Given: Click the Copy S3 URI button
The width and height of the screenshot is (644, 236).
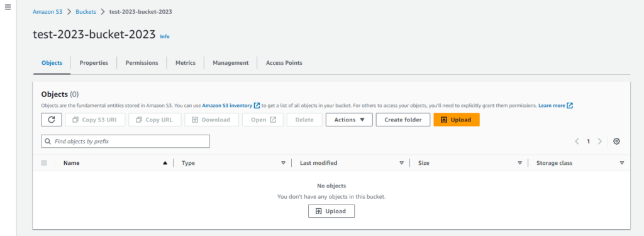Looking at the screenshot, I should click(96, 120).
